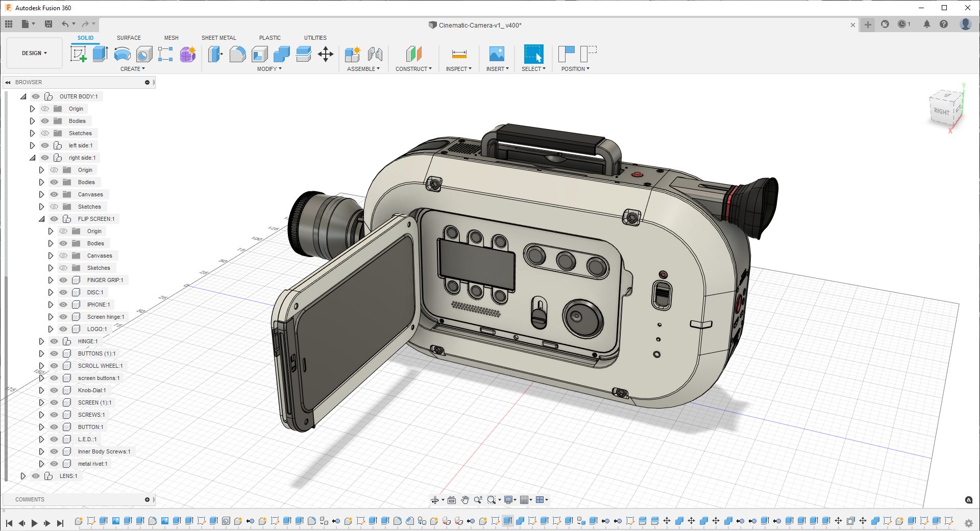
Task: Open the CONSTRUCT menu
Action: (413, 69)
